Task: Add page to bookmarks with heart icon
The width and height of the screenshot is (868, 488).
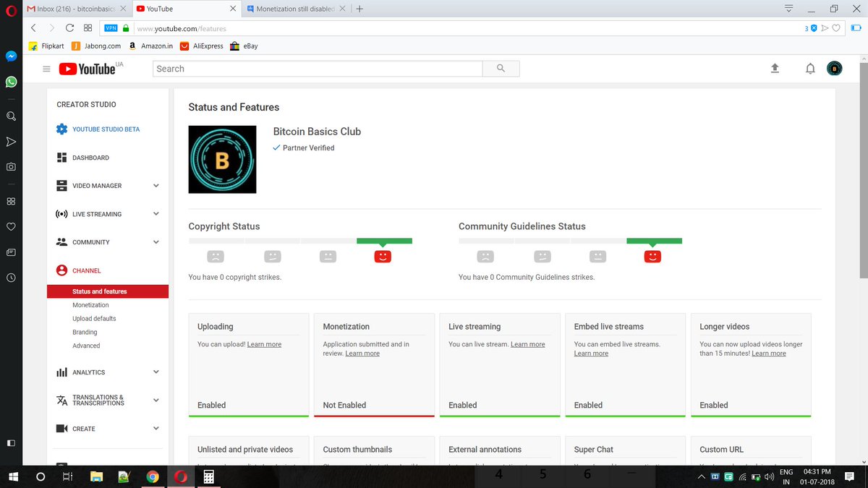Action: pyautogui.click(x=836, y=28)
